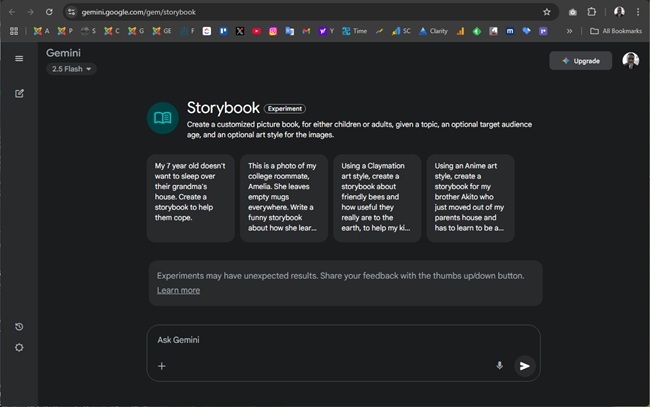
Task: Show more bookmarks with double chevron
Action: (570, 31)
